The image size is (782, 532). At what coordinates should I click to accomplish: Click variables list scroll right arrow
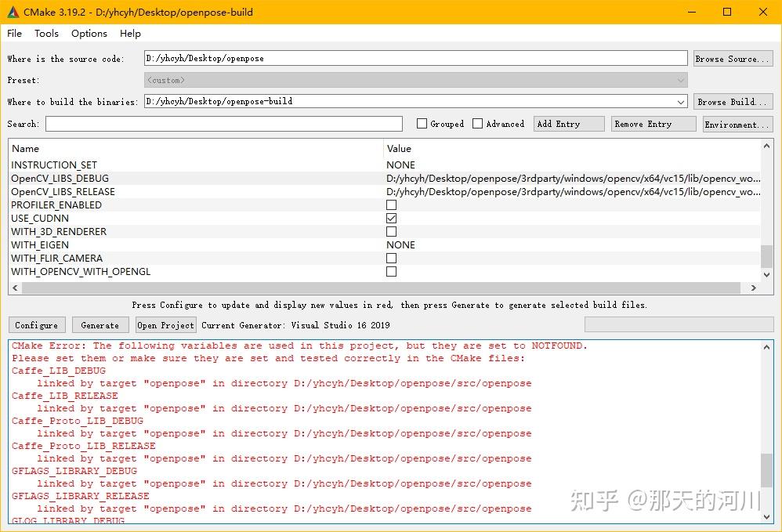tap(754, 288)
